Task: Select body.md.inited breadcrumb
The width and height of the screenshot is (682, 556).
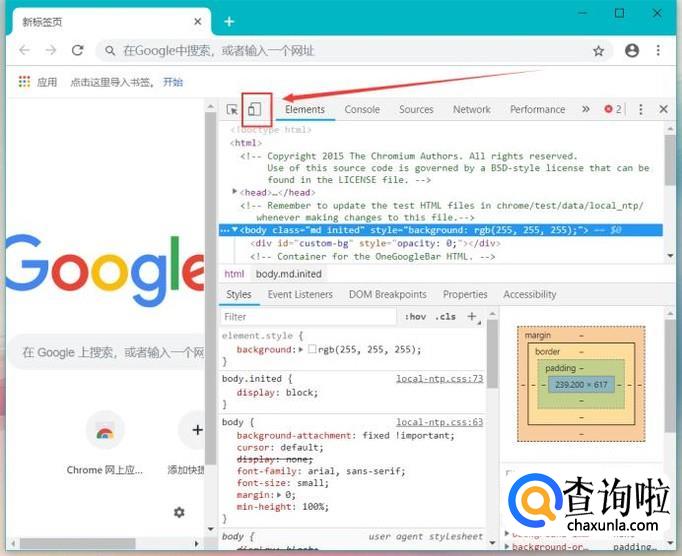Action: pos(289,274)
